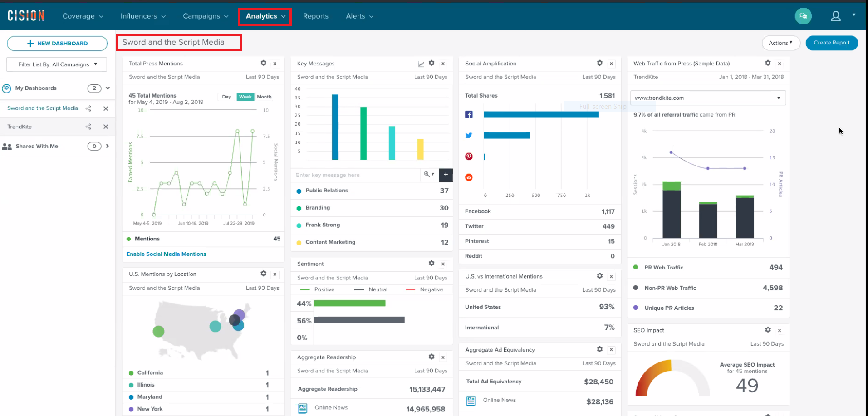Screen dimensions: 868x416
Task: Select Week view in mentions chart
Action: (245, 97)
